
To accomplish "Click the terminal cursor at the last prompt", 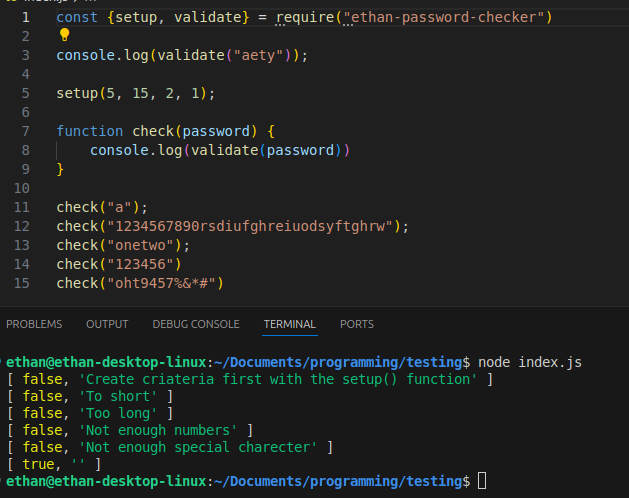I will click(482, 481).
